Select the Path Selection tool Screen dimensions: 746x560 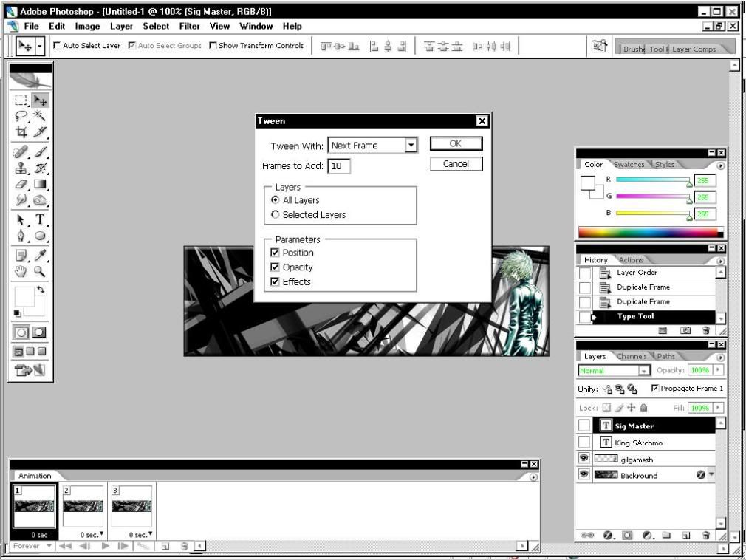(x=21, y=219)
